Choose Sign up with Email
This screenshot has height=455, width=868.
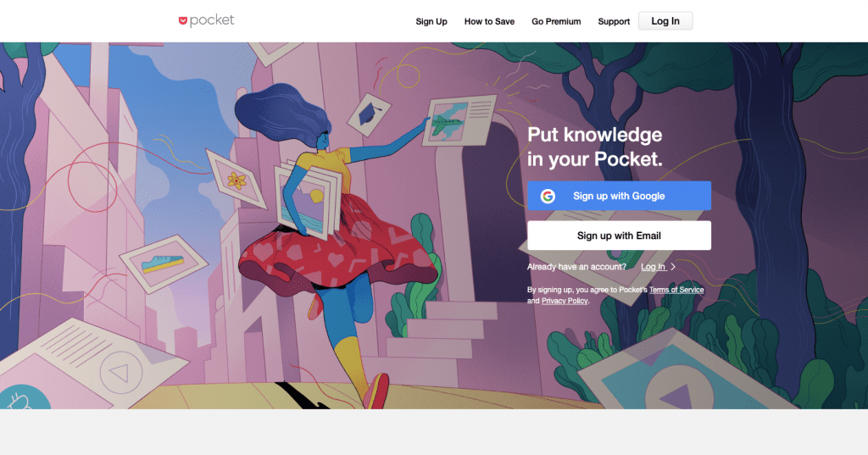tap(619, 236)
